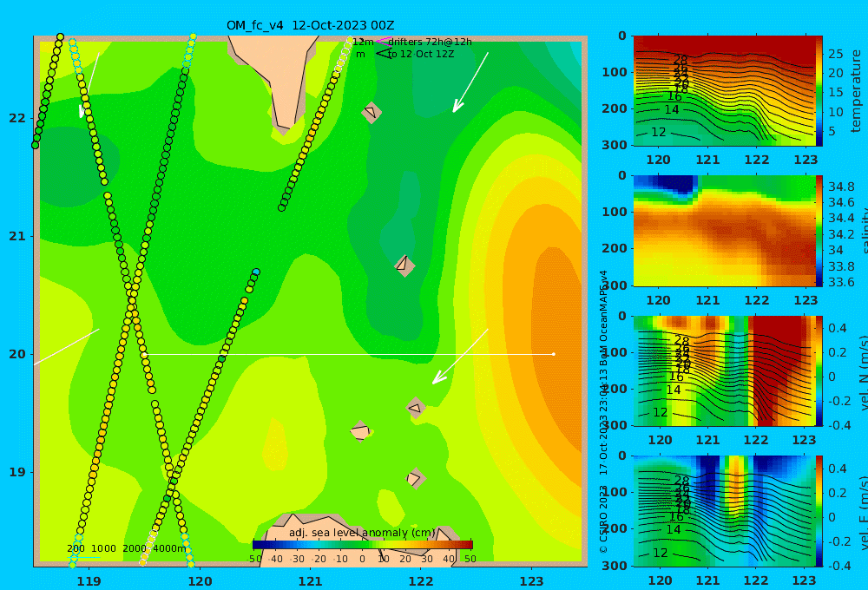Select the drifter marker near 19.3N 121.4E
The width and height of the screenshot is (868, 590).
(x=360, y=430)
